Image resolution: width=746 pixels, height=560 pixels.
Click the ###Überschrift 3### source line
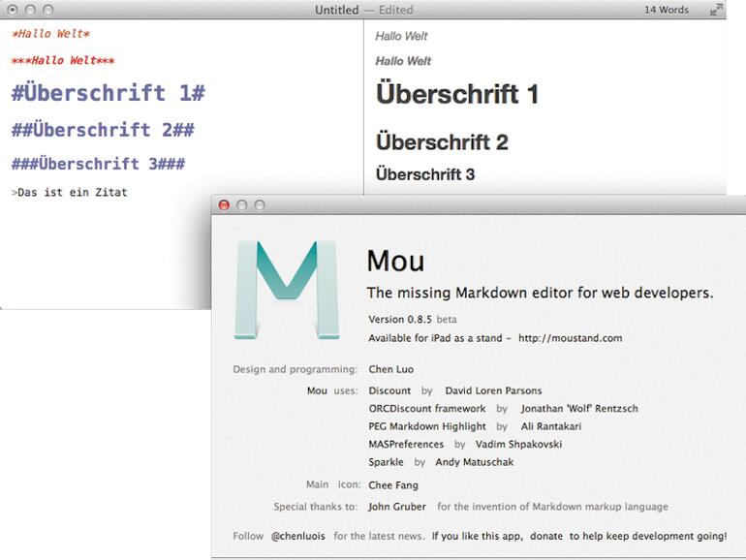[x=98, y=164]
